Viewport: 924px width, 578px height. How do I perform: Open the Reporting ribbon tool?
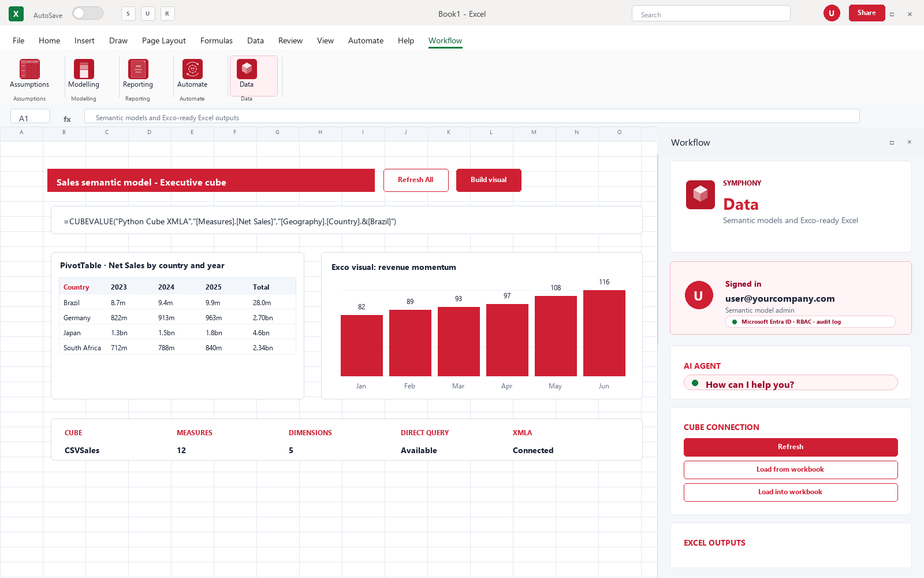coord(138,74)
